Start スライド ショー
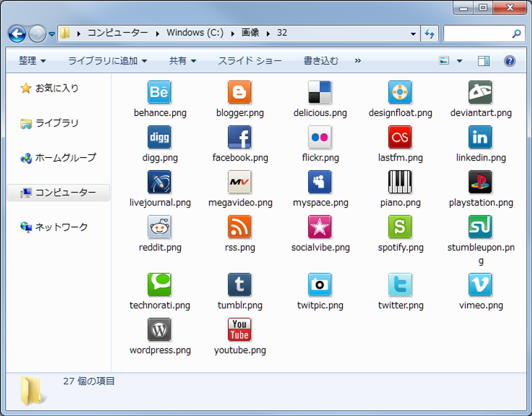 coord(250,61)
